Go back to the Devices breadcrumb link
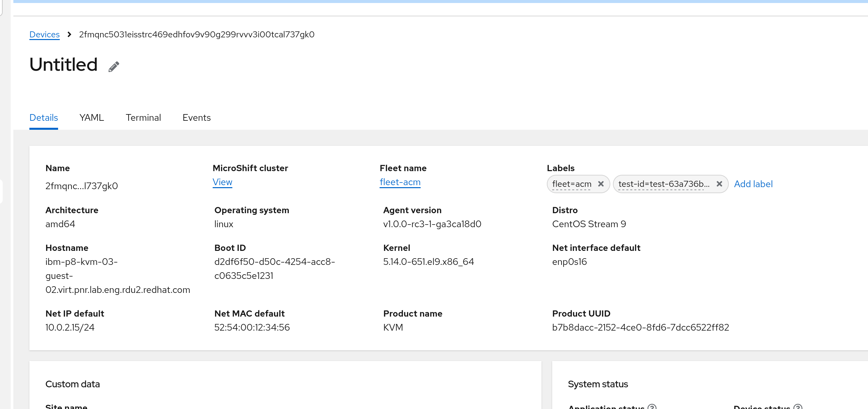Image resolution: width=868 pixels, height=409 pixels. coord(44,34)
